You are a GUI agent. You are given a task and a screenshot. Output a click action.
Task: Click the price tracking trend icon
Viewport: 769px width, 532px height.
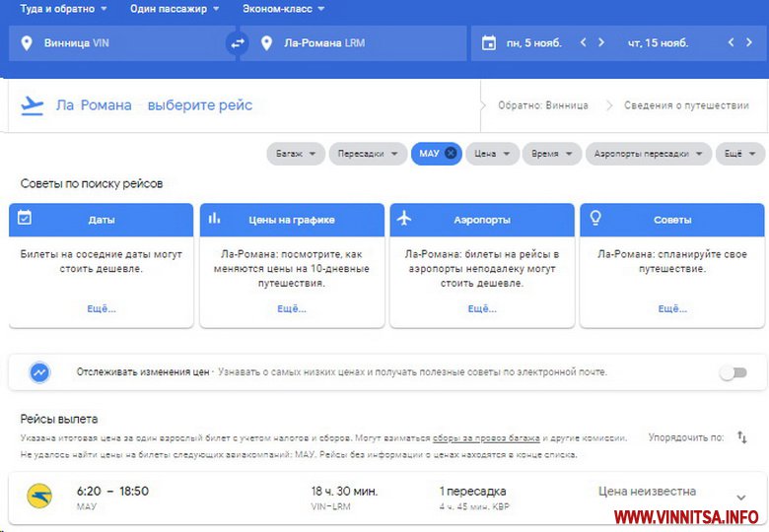click(40, 372)
